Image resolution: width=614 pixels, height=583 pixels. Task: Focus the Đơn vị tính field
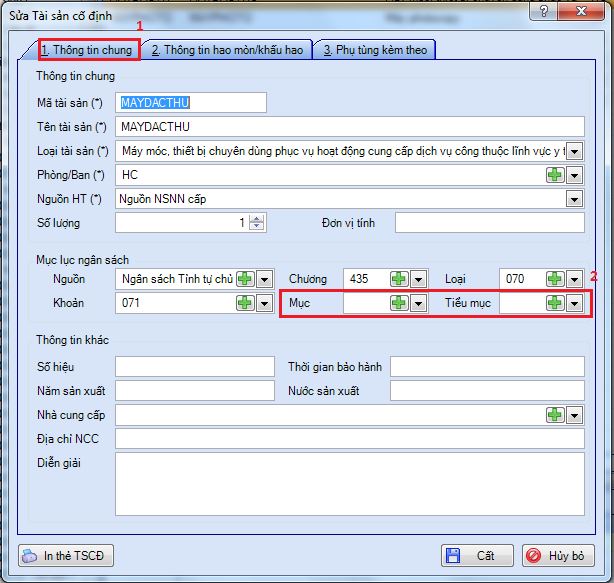tap(489, 223)
